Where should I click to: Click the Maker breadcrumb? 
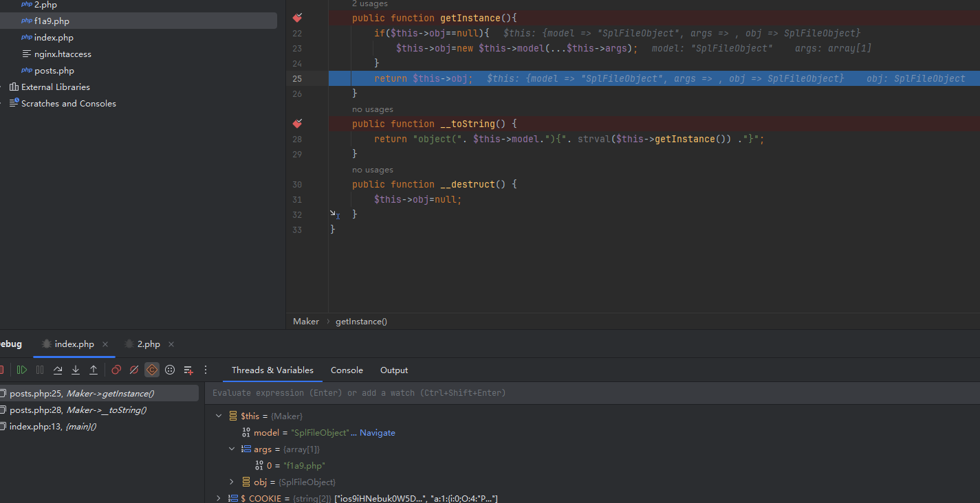[x=306, y=322]
